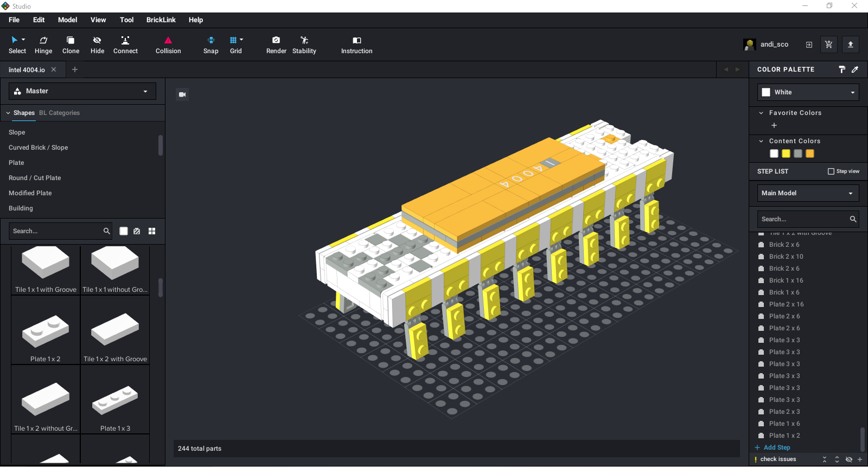Screen dimensions: 868x467
Task: Select the yellow content color swatch
Action: click(786, 153)
